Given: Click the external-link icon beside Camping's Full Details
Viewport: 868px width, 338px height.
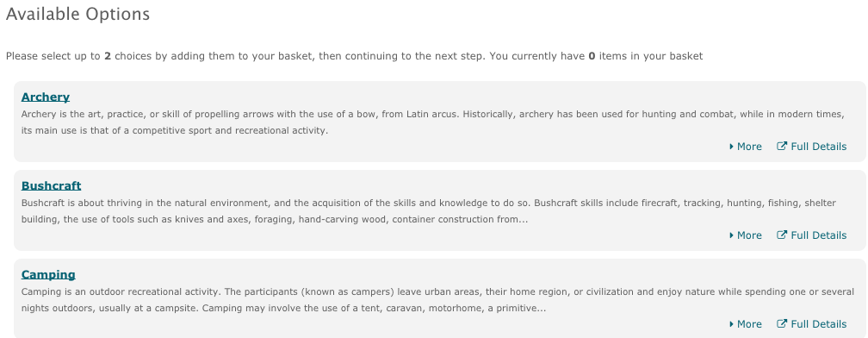Looking at the screenshot, I should tap(782, 323).
